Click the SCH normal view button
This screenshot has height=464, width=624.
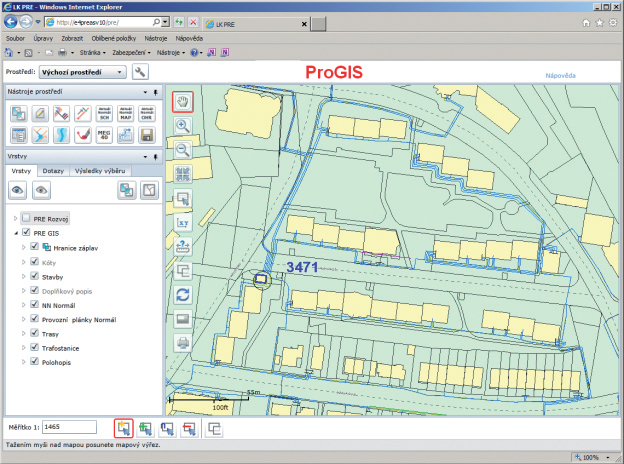[x=104, y=114]
